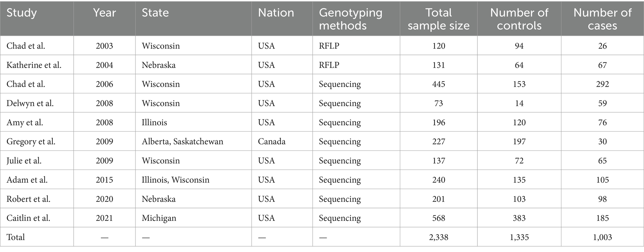Click the Gregory et al. study name
Image resolution: width=644 pixels, height=252 pixels.
[x=31, y=142]
